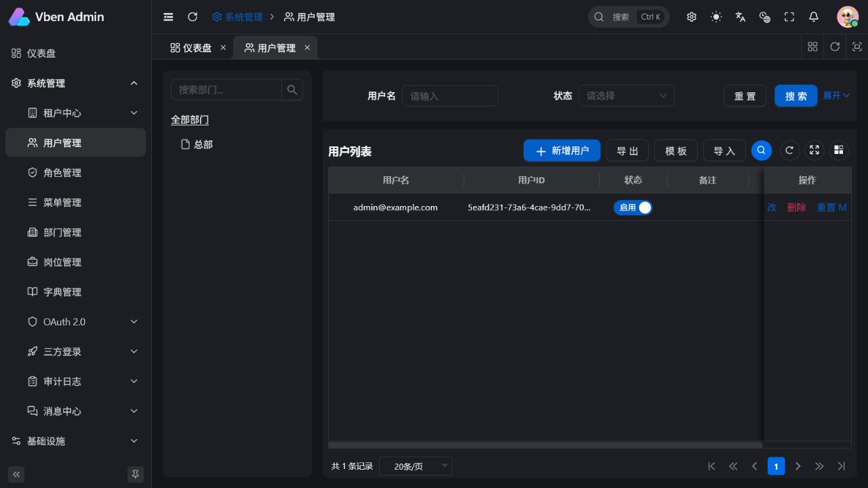The width and height of the screenshot is (868, 488).
Task: Make the user table fullscreen
Action: 814,150
